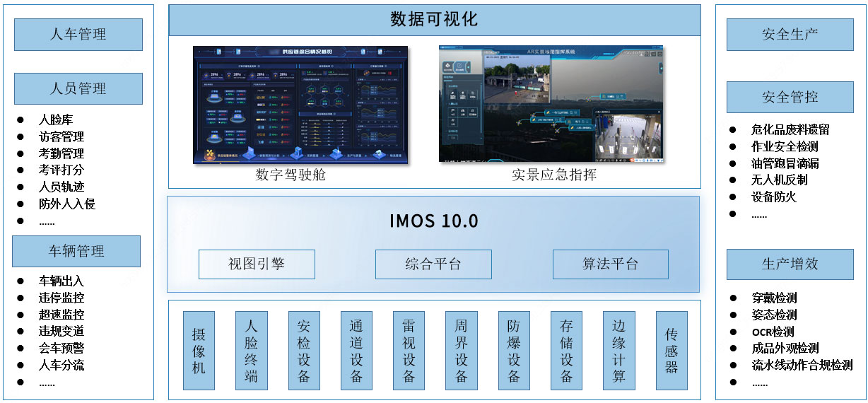Click the 姿态检测 list item

coord(774,315)
